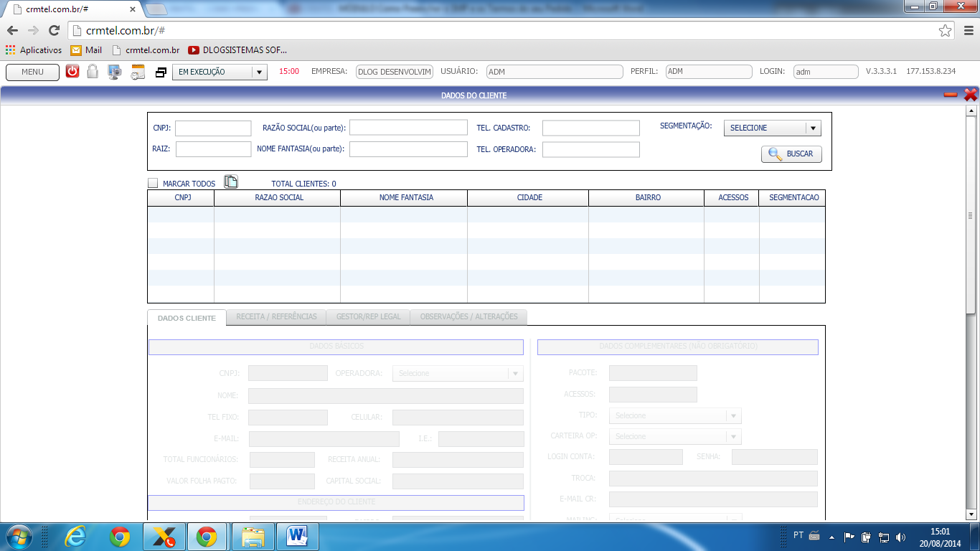Click the CIDADE column header
This screenshot has height=551, width=980.
pos(528,197)
